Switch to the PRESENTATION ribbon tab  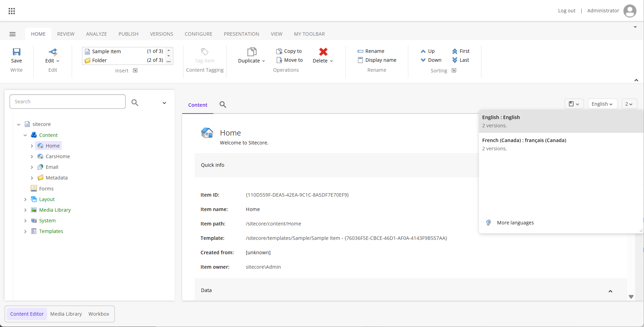[242, 34]
